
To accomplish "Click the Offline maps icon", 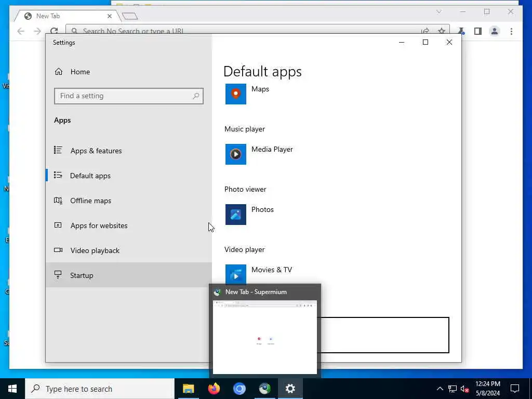I will pyautogui.click(x=58, y=201).
